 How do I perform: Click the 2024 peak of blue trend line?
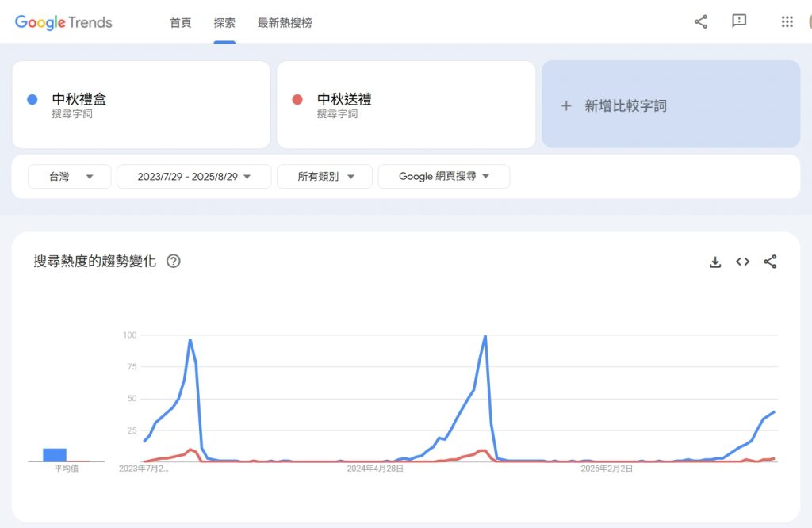pyautogui.click(x=485, y=336)
